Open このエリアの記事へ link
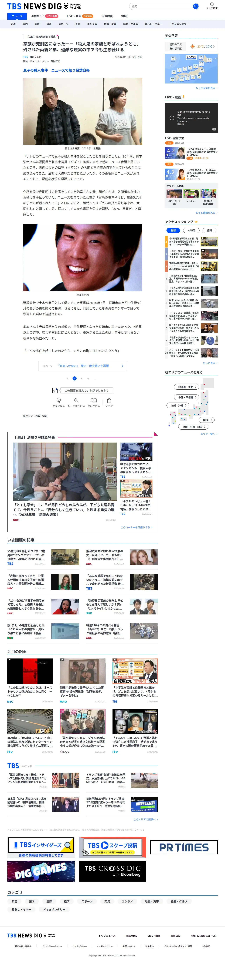The image size is (225, 980). (x=146, y=820)
